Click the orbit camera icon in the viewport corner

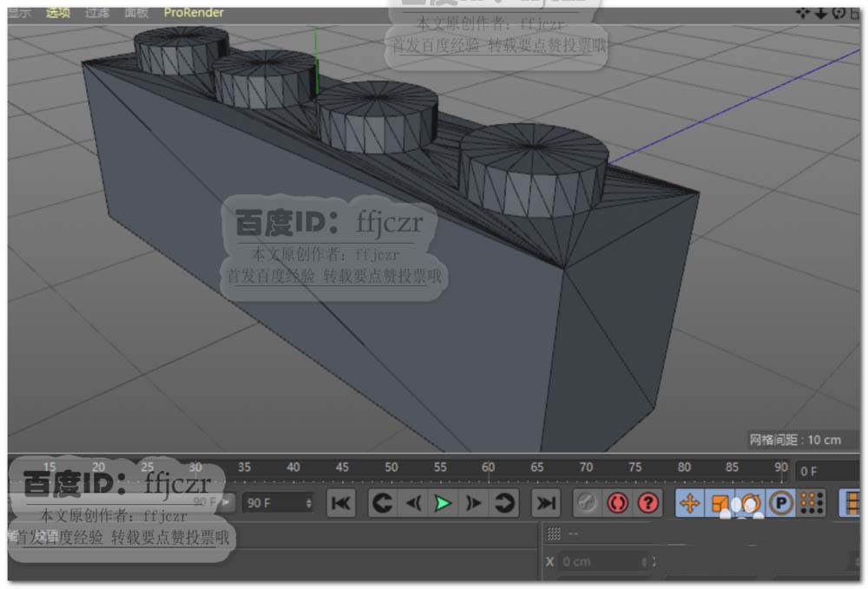(838, 13)
